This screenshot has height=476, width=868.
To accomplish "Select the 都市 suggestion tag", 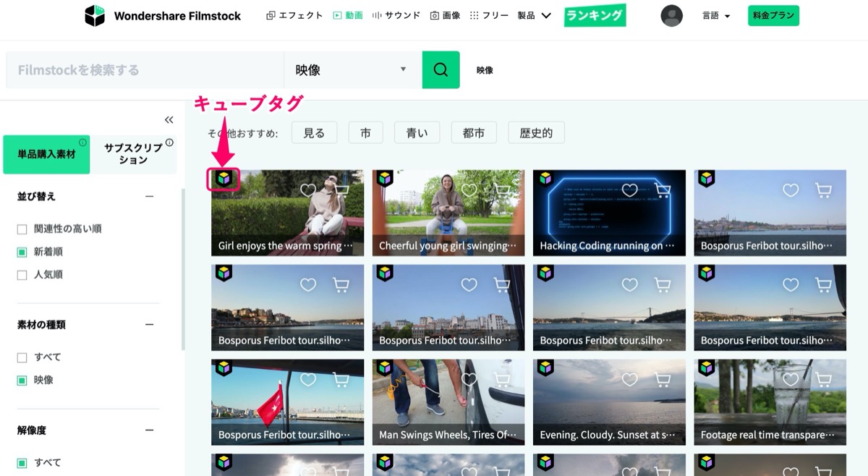I will [x=474, y=133].
